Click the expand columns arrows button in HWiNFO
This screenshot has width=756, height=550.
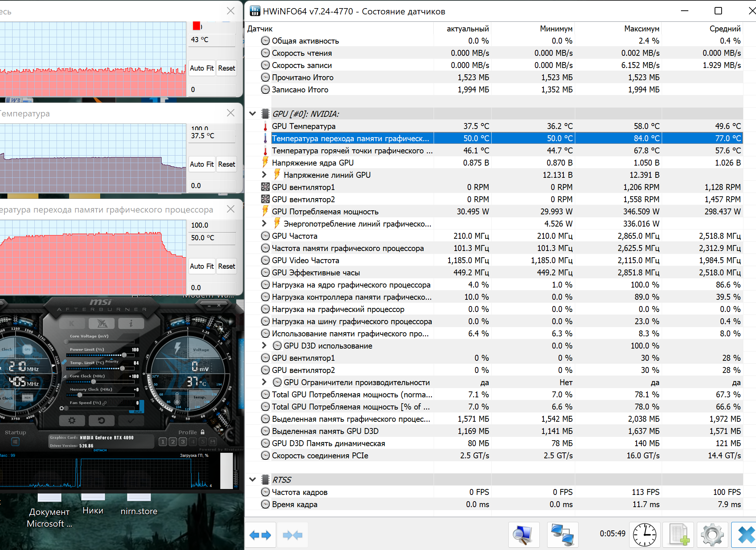tap(260, 535)
